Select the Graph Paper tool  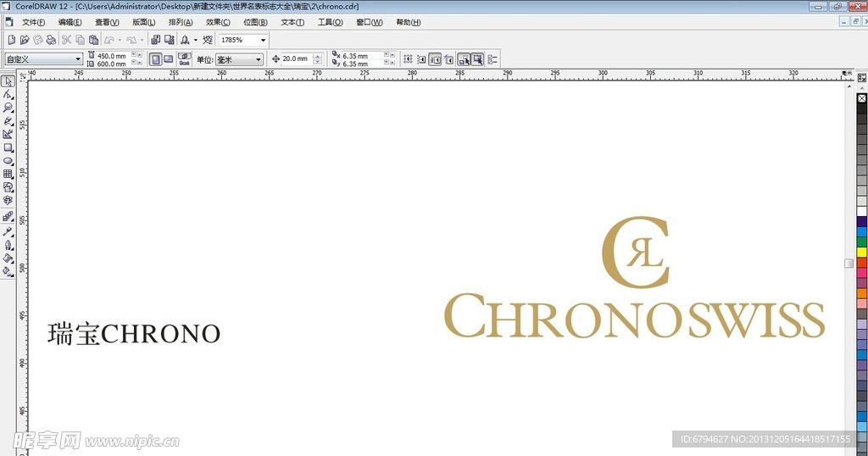point(8,174)
